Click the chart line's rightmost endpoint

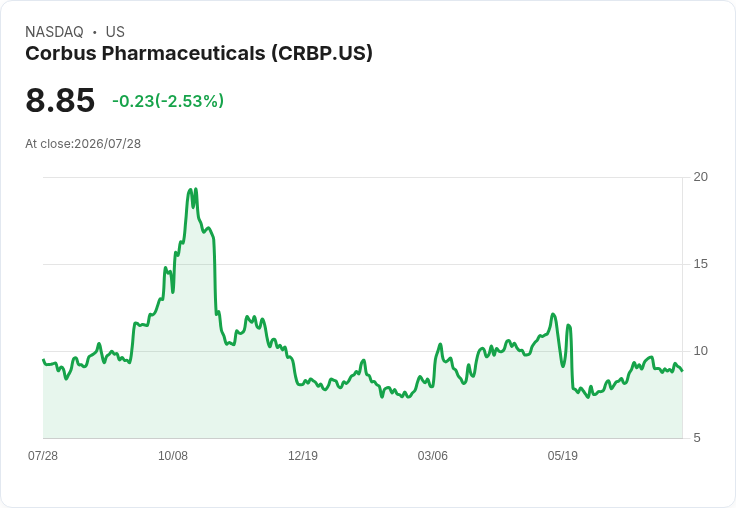pos(682,370)
